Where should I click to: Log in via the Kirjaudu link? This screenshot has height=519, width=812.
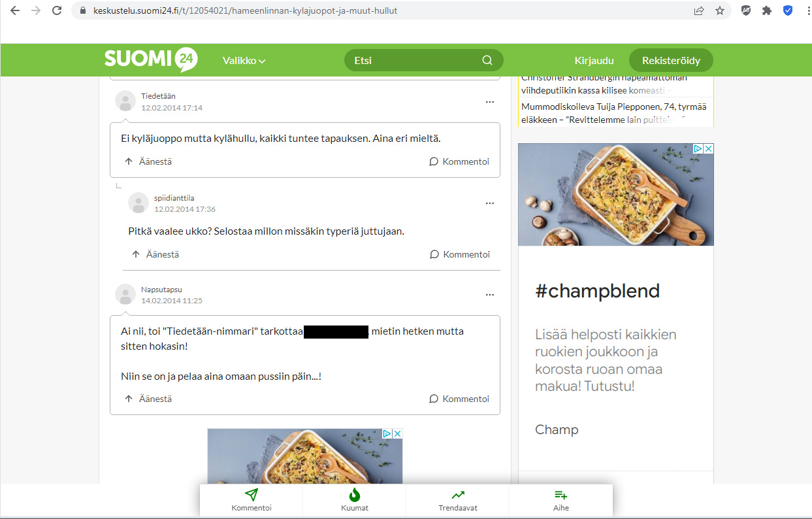point(594,61)
